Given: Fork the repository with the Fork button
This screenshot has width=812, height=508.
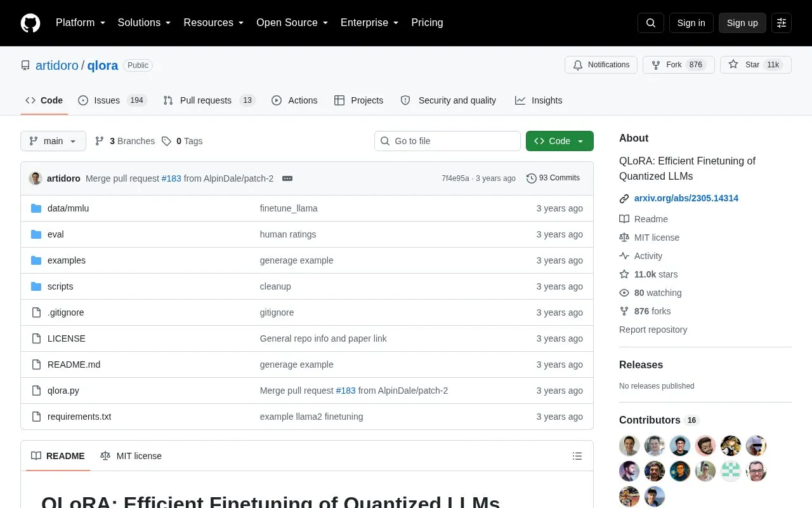Looking at the screenshot, I should click(679, 65).
